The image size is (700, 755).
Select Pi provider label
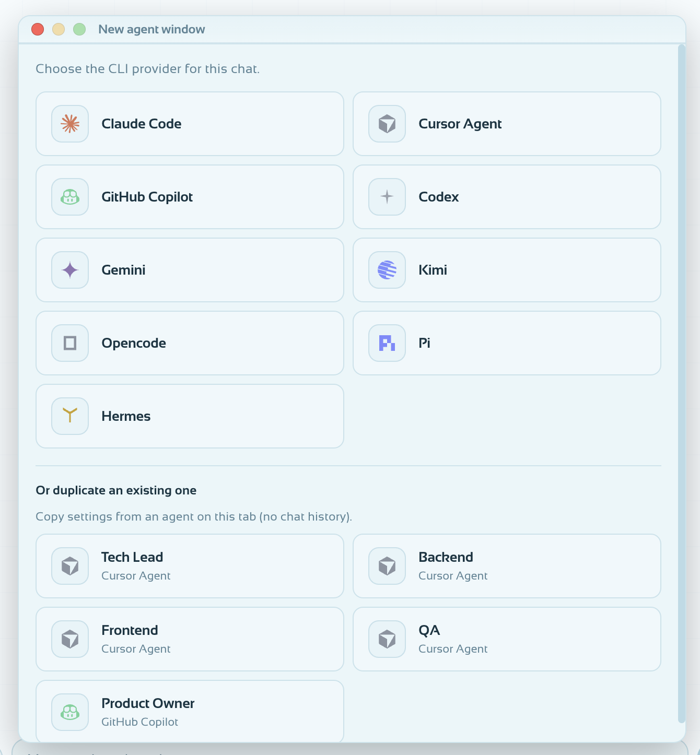pos(424,343)
